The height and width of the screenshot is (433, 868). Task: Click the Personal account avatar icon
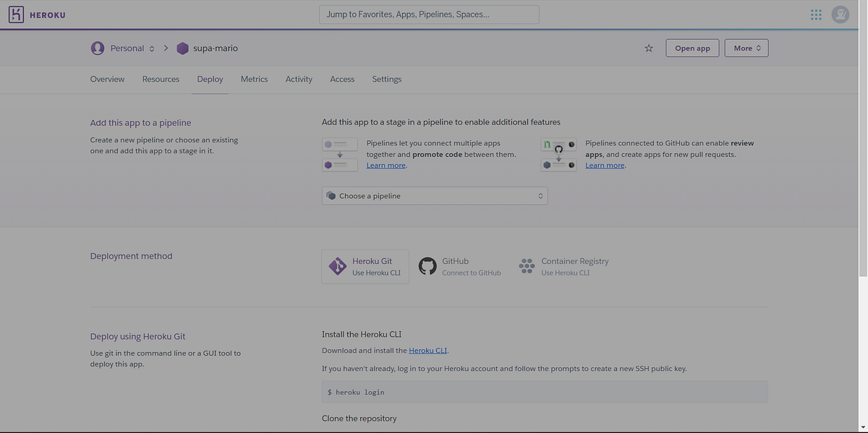(98, 48)
